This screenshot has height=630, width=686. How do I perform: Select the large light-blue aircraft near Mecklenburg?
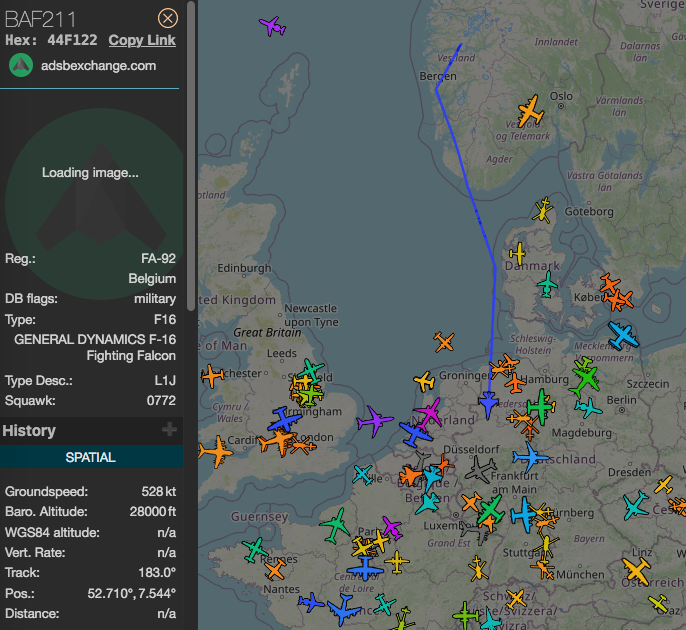[x=623, y=336]
